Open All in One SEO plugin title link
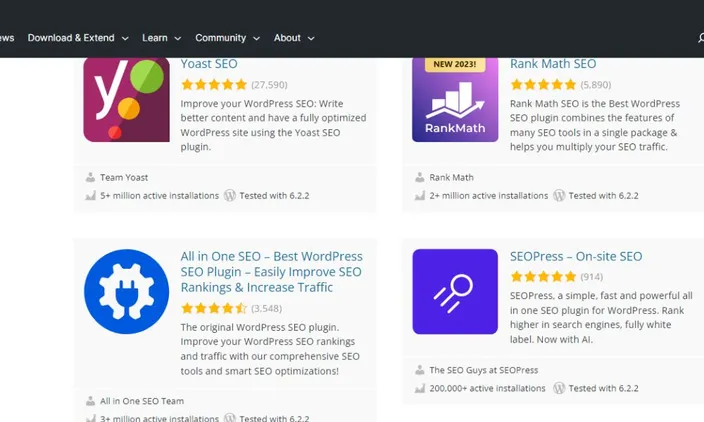704x422 pixels. coord(271,272)
